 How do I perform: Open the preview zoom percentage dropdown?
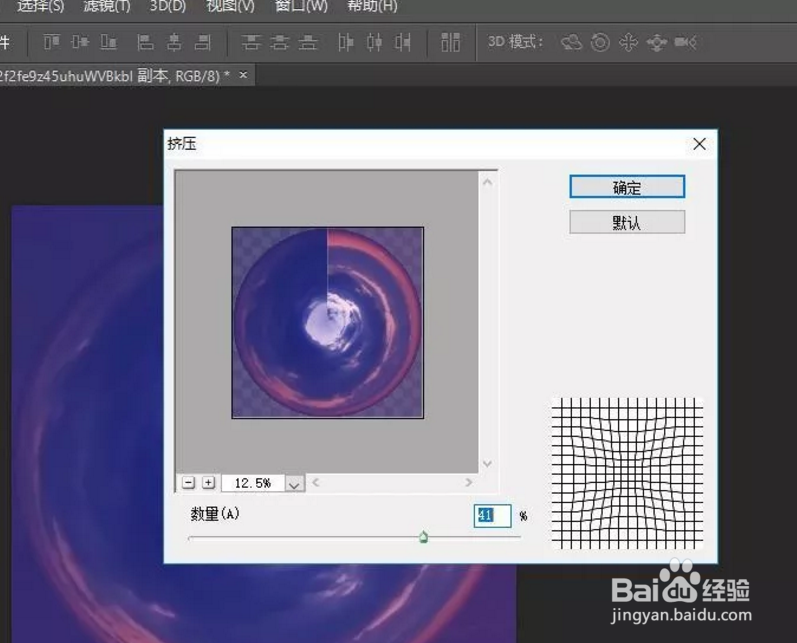click(294, 483)
